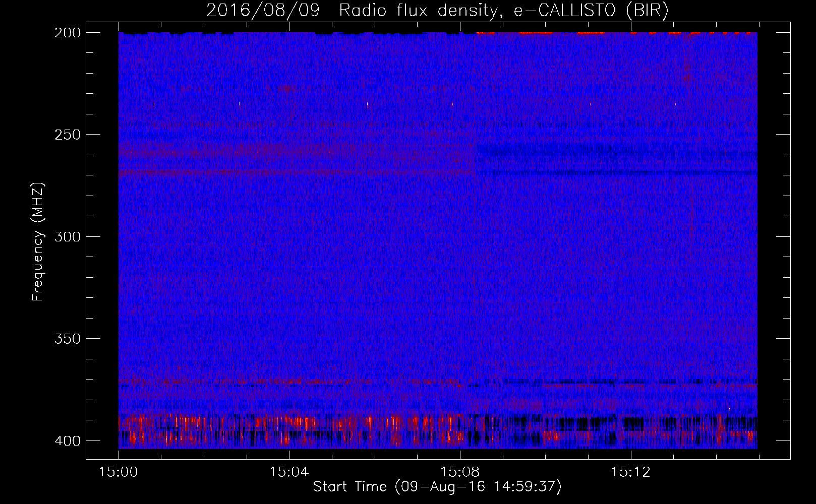Click the 15:08 time tick label
Viewport: 816px width, 504px height.
(x=460, y=472)
